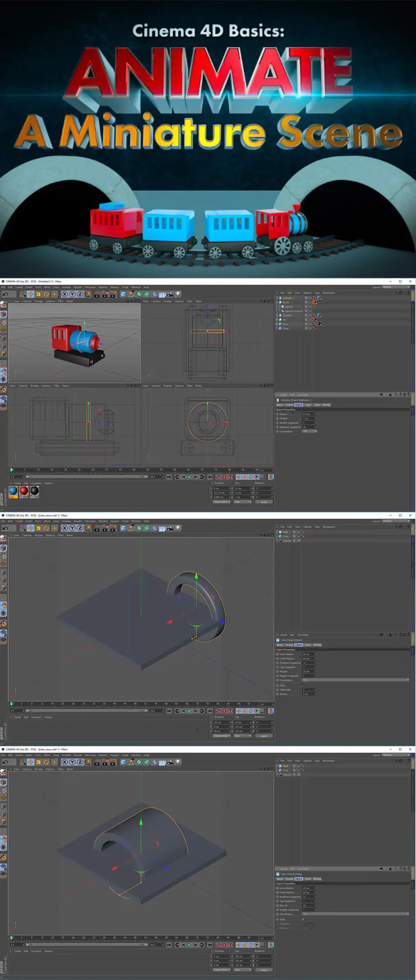416x980 pixels.
Task: Toggle green enable check for Cylinder.1 object
Action: click(x=311, y=297)
